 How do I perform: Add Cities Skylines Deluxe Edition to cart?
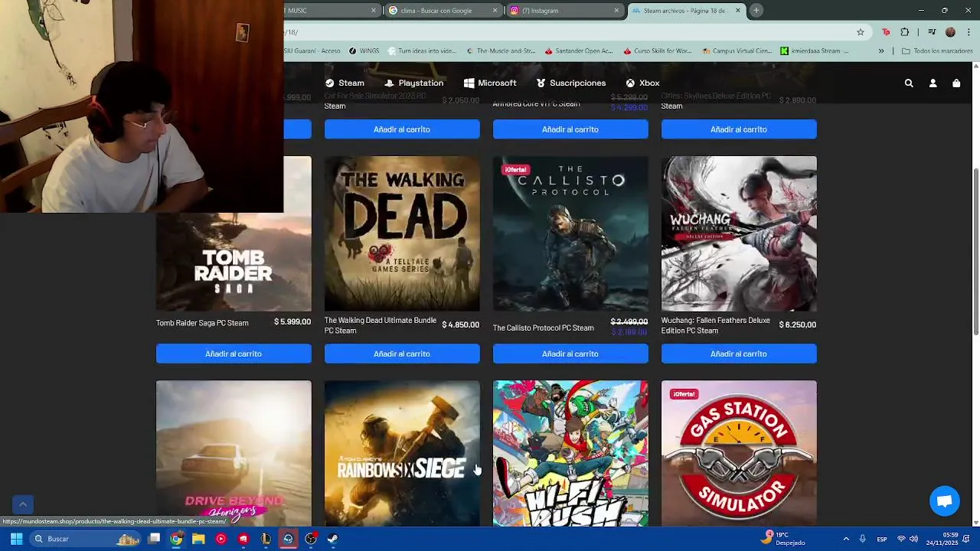pyautogui.click(x=739, y=129)
